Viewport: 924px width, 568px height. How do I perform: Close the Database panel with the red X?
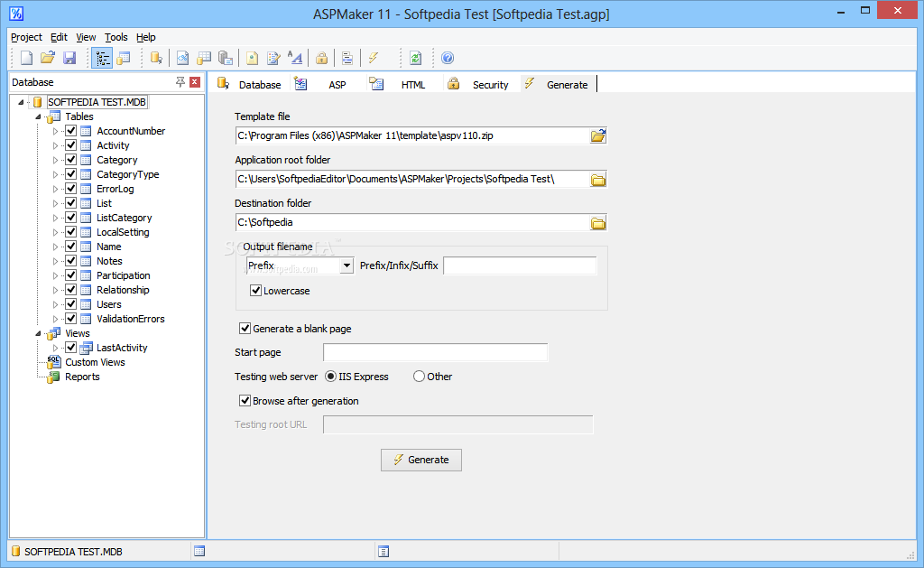click(x=195, y=82)
